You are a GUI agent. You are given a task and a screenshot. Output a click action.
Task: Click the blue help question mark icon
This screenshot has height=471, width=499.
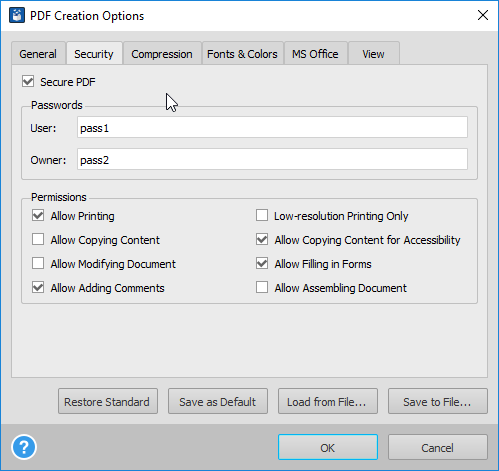tap(24, 447)
